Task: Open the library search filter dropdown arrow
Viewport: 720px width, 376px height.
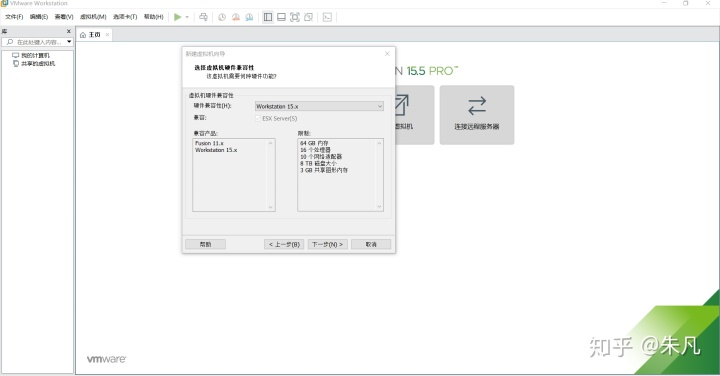Action: [69, 42]
